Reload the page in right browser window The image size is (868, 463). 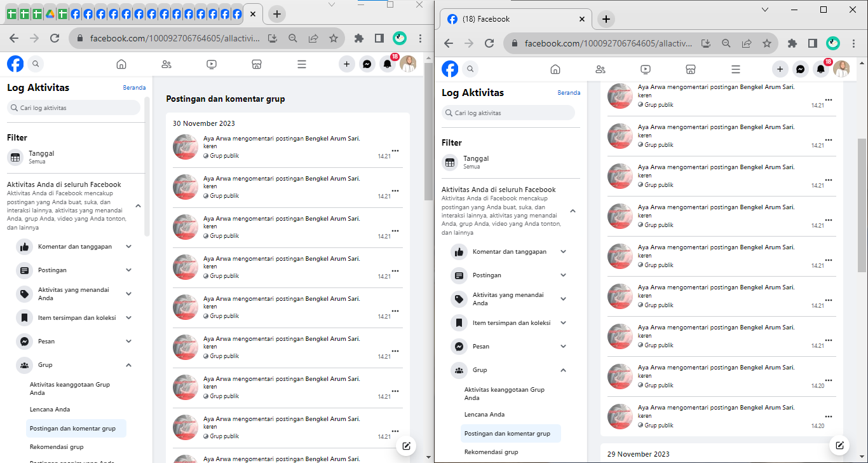click(x=489, y=43)
